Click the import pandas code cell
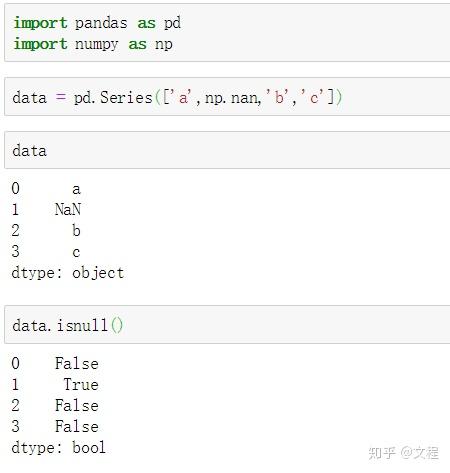Image resolution: width=450 pixels, height=473 pixels. 227,33
